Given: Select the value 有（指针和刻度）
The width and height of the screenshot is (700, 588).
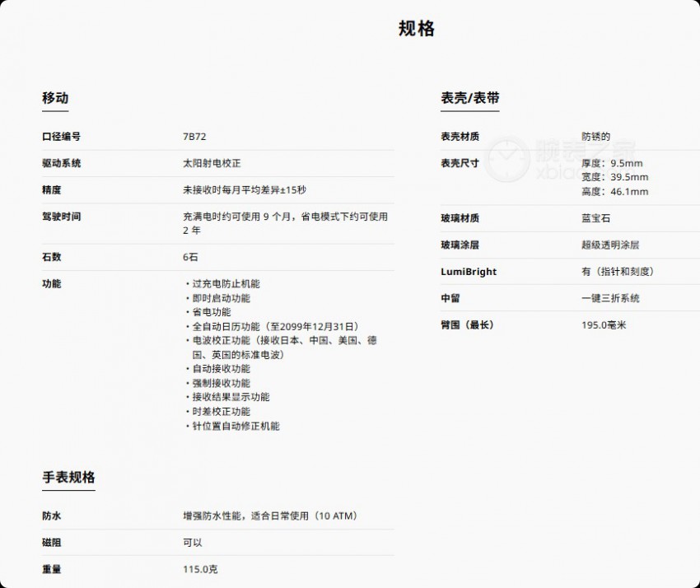Looking at the screenshot, I should click(x=618, y=272).
